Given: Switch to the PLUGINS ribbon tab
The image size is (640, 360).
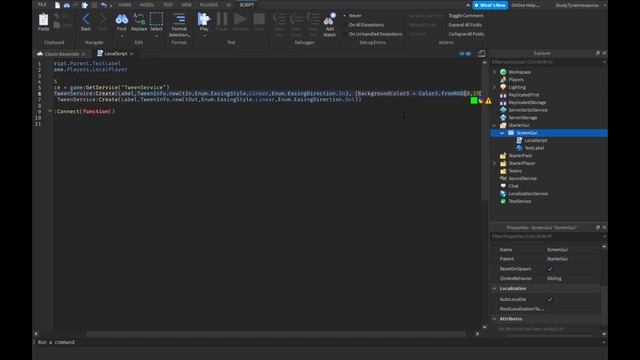Looking at the screenshot, I should 209,5.
